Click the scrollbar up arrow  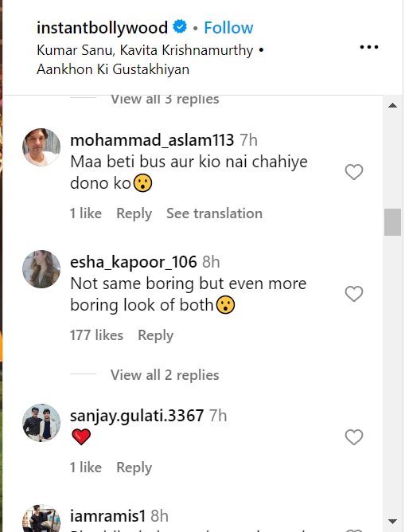pyautogui.click(x=393, y=105)
